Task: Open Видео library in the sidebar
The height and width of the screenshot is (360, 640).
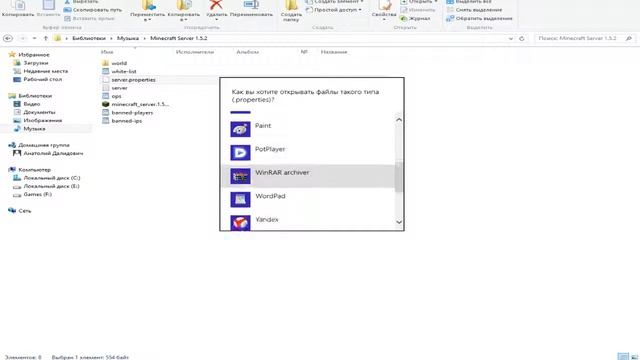Action: 27,104
